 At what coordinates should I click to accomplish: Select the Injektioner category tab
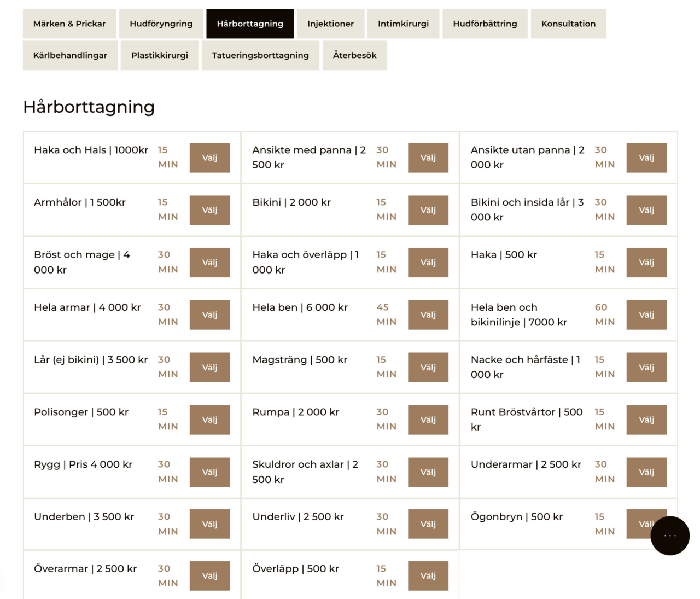[x=330, y=24]
